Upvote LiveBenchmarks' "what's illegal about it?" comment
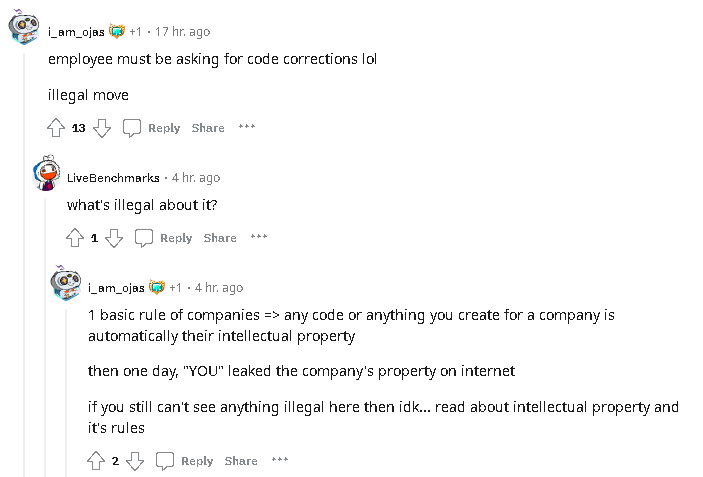The height and width of the screenshot is (477, 703). coord(74,238)
